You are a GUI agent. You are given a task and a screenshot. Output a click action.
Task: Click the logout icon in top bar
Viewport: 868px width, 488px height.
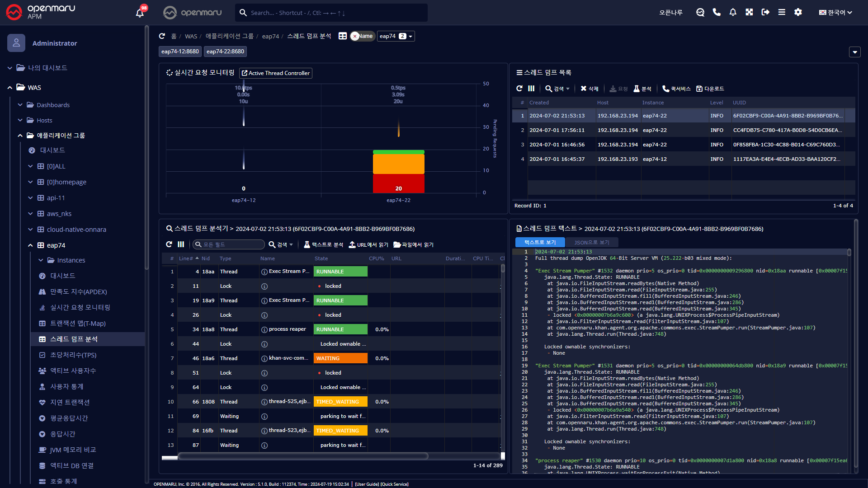point(765,12)
